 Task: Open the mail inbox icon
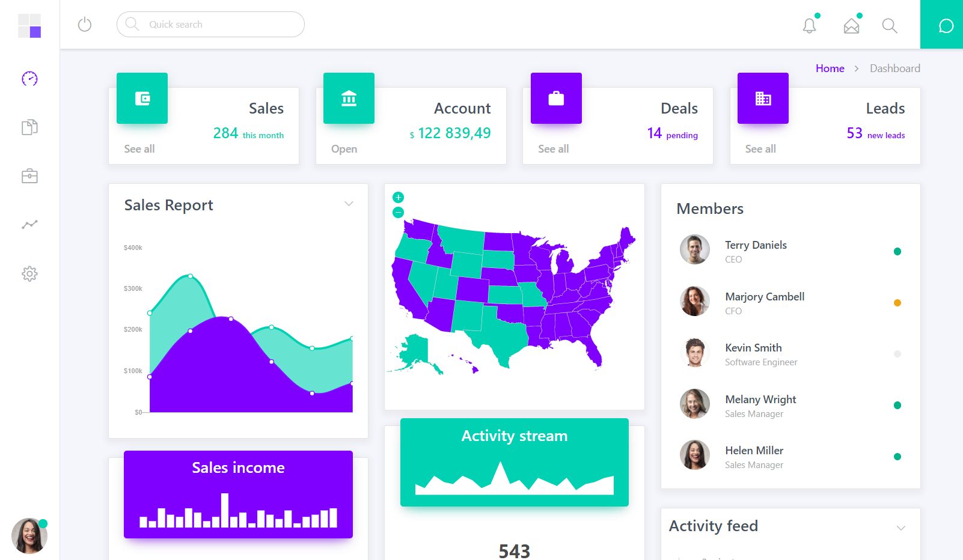(851, 26)
